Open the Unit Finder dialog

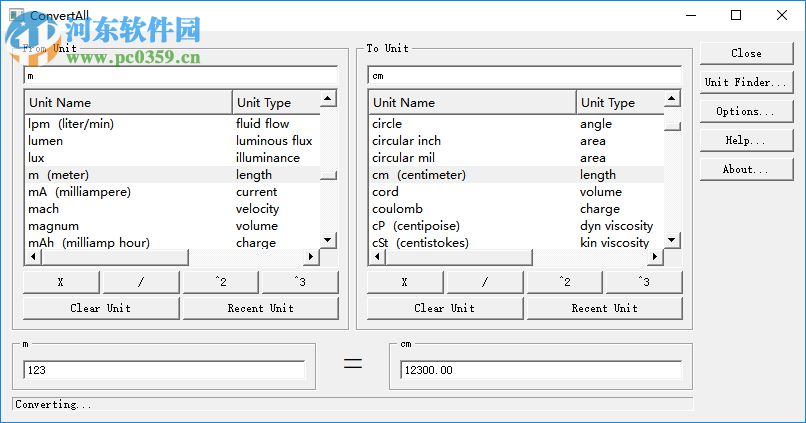(x=746, y=82)
